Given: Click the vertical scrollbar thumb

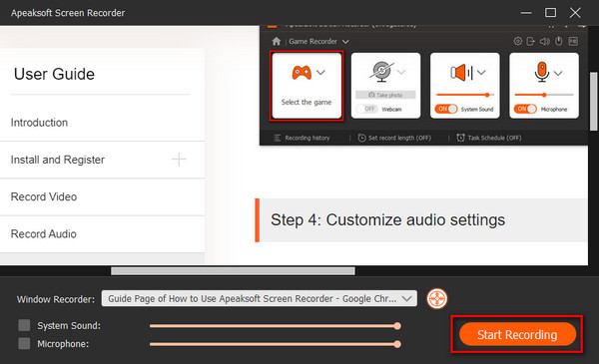Looking at the screenshot, I should [x=593, y=101].
